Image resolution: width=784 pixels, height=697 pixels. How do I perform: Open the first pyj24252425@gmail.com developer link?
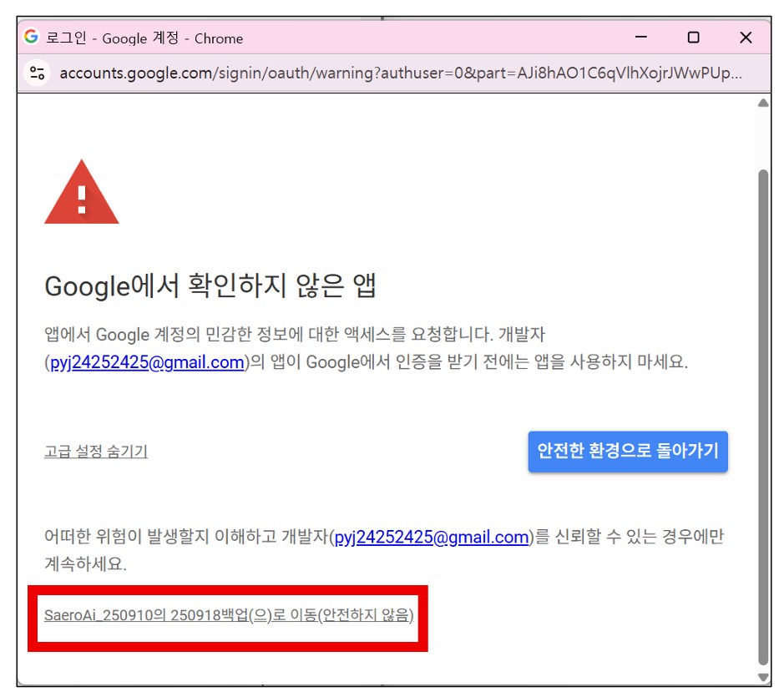[147, 362]
